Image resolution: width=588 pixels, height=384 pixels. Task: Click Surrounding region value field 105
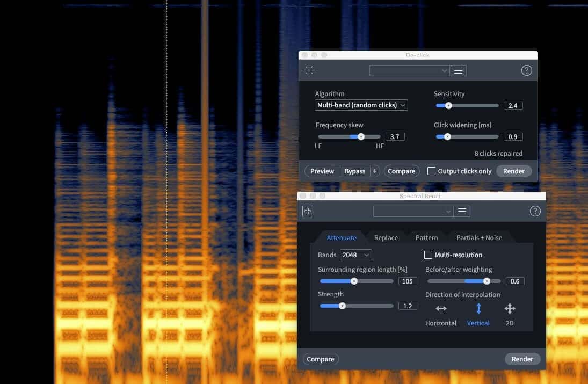tap(408, 281)
